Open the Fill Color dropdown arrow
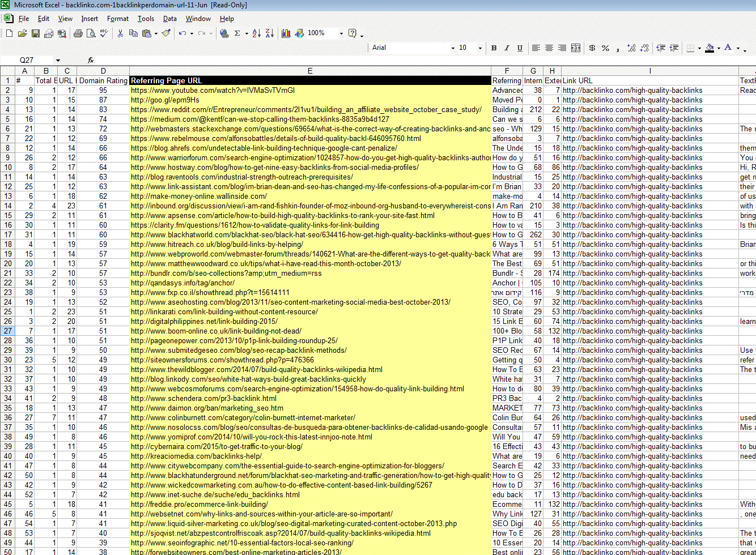The width and height of the screenshot is (756, 555). coord(719,48)
